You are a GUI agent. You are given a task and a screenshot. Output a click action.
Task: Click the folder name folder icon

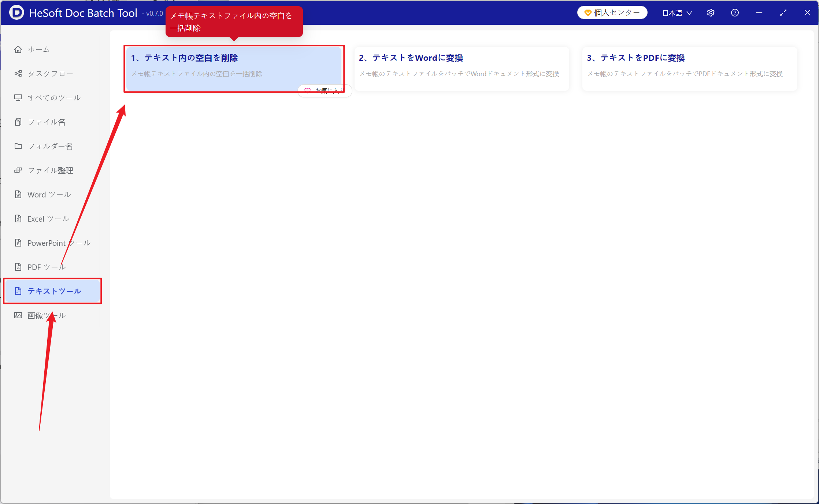click(18, 146)
